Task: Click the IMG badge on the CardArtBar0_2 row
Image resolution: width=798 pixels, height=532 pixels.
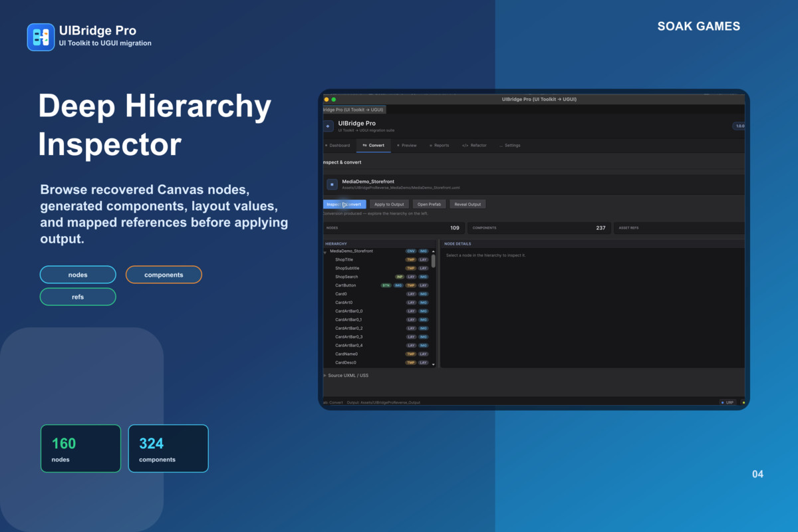Action: pos(424,329)
